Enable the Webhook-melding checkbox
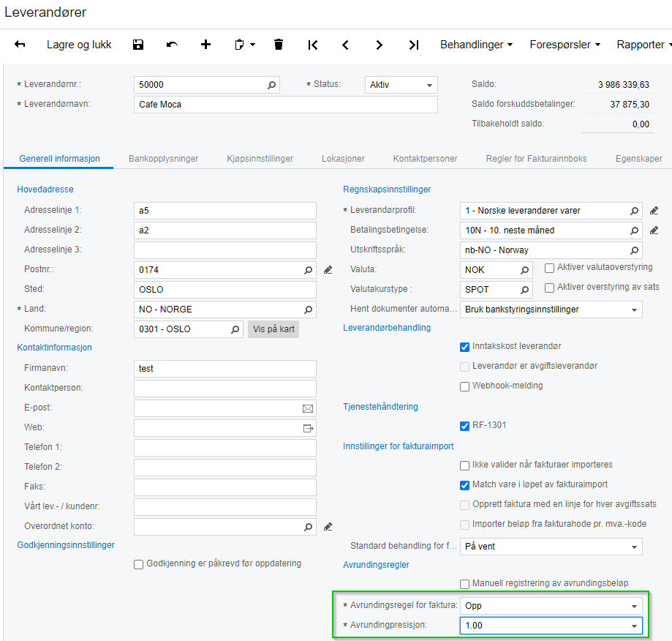This screenshot has height=641, width=672. click(464, 386)
